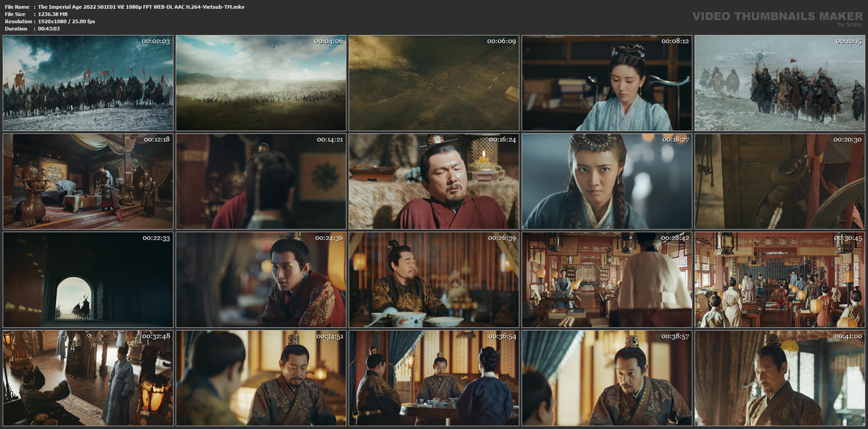
Task: Select the braided woman thumbnail 00:18:27
Action: pos(607,181)
